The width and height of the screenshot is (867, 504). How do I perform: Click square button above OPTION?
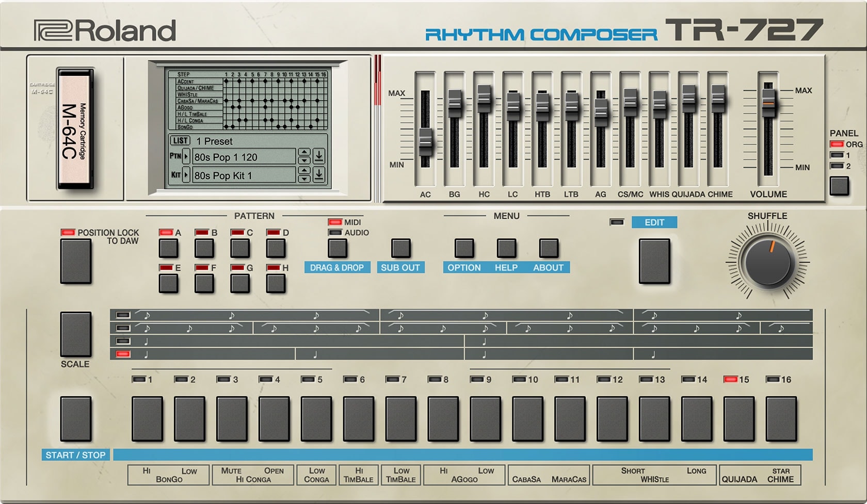(464, 249)
